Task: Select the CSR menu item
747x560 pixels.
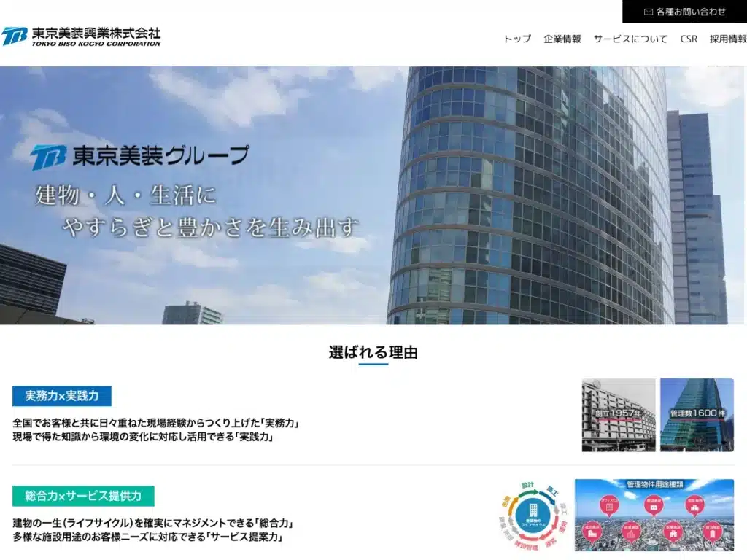Action: tap(689, 39)
